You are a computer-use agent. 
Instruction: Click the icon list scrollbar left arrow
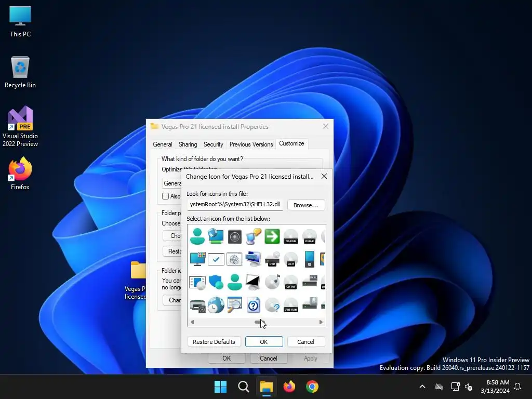coord(192,322)
